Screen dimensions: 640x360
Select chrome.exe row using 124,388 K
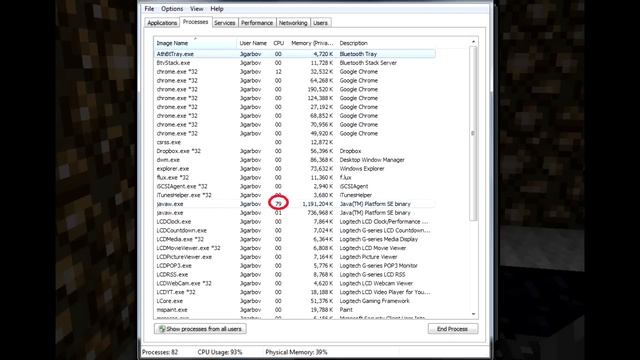click(x=294, y=98)
